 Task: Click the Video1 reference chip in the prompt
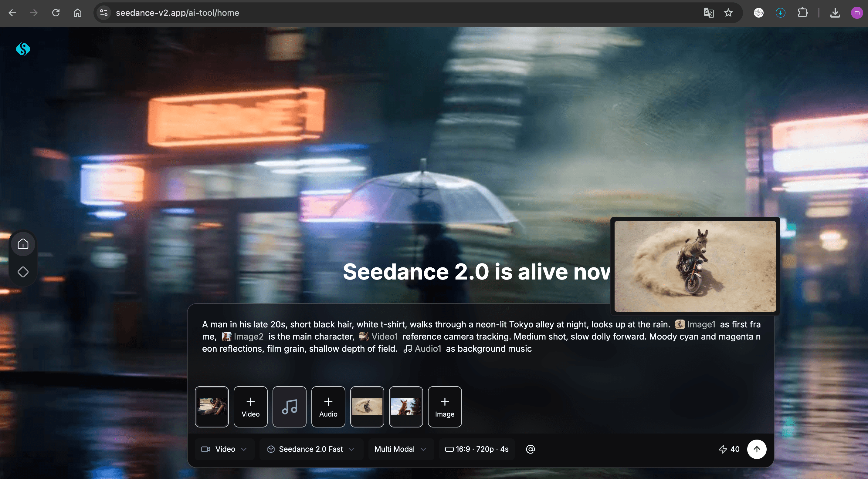379,336
